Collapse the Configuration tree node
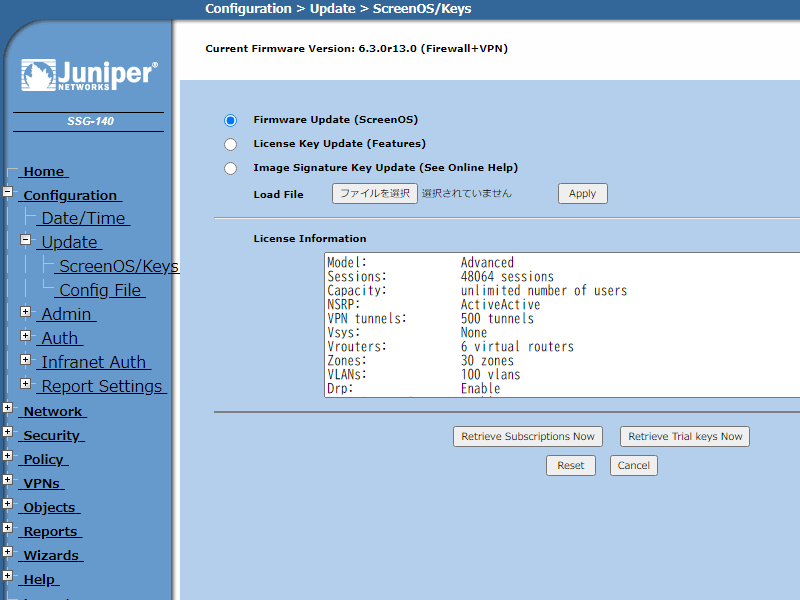This screenshot has height=600, width=800. coord(8,192)
